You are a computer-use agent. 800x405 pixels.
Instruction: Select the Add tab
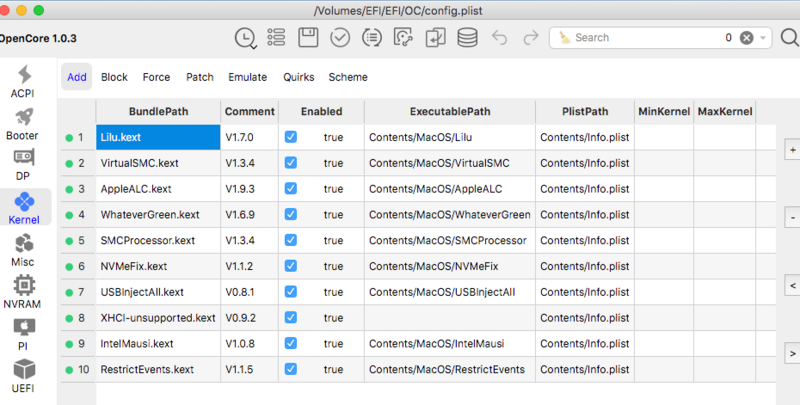tap(77, 77)
